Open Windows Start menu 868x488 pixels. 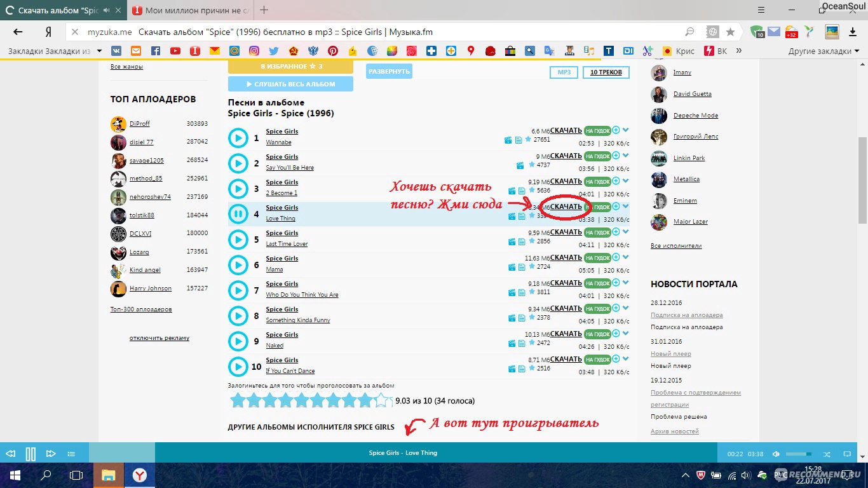[14, 475]
